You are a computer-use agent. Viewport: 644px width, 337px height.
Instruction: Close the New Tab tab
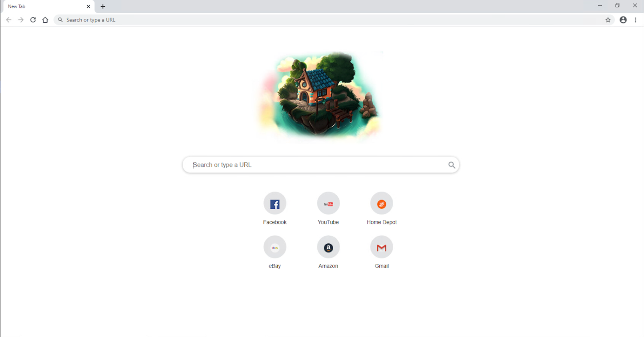click(x=88, y=6)
